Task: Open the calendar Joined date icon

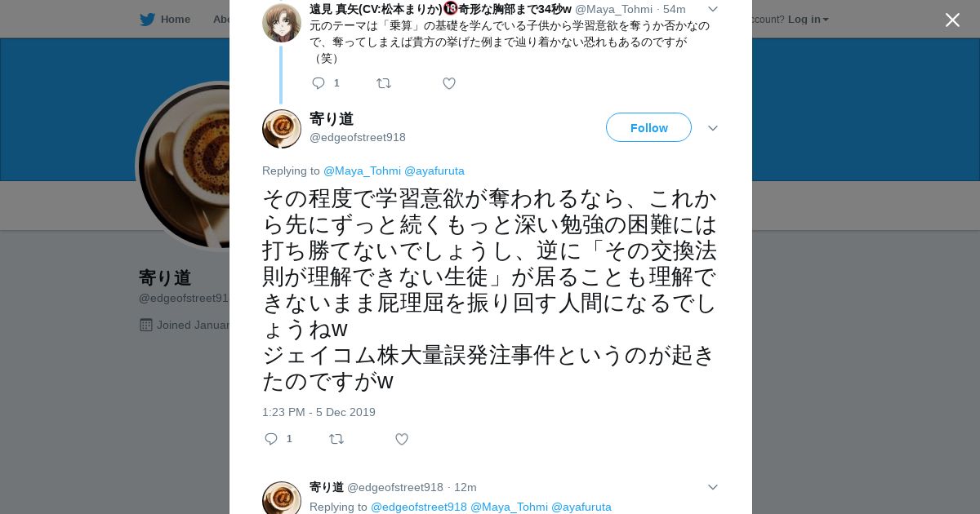Action: pyautogui.click(x=146, y=325)
